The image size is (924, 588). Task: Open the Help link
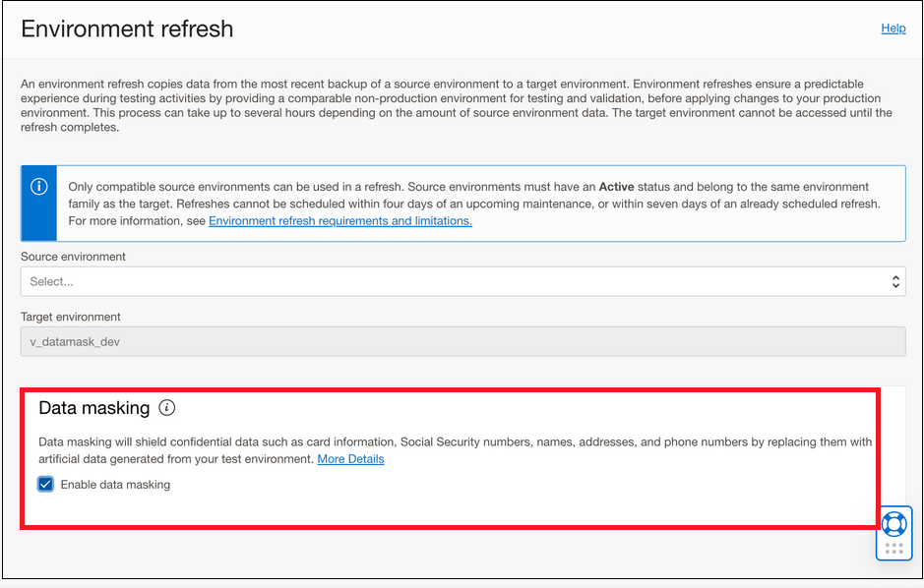coord(893,29)
